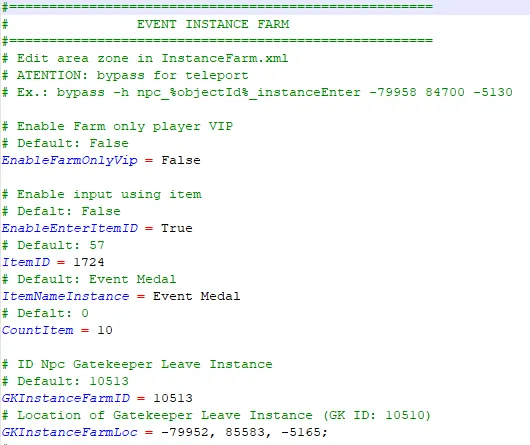Click the EnableFarmOnlyVip property name

[x=70, y=160]
